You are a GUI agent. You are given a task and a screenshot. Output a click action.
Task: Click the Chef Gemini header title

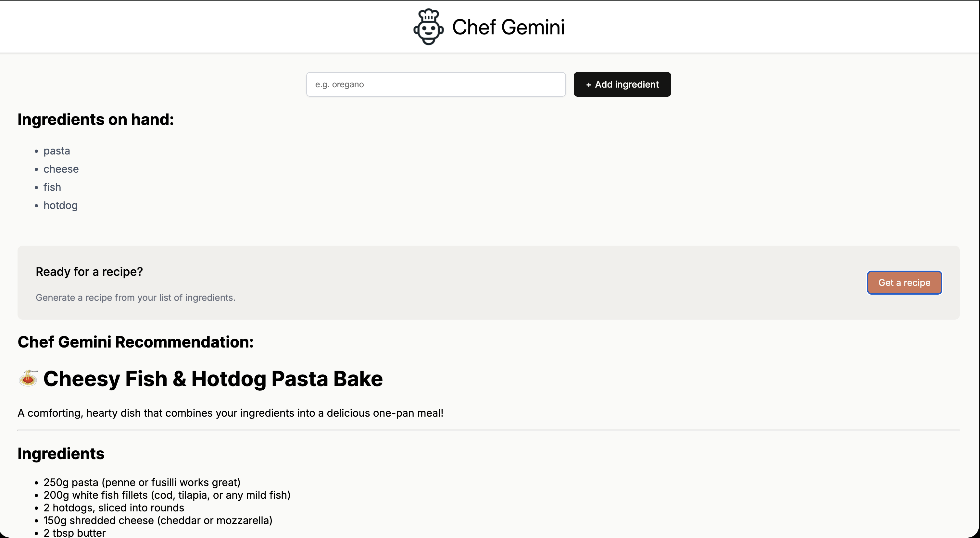point(508,27)
